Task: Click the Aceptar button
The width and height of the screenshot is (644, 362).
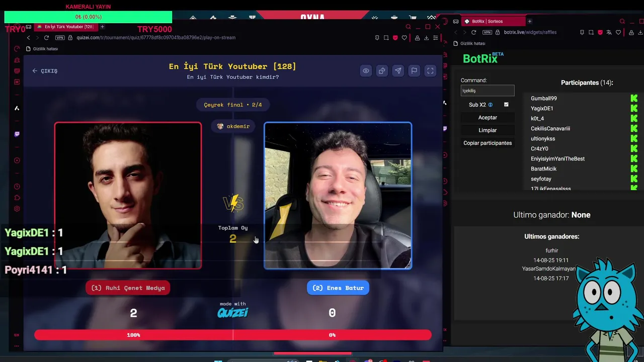Action: pos(488,118)
